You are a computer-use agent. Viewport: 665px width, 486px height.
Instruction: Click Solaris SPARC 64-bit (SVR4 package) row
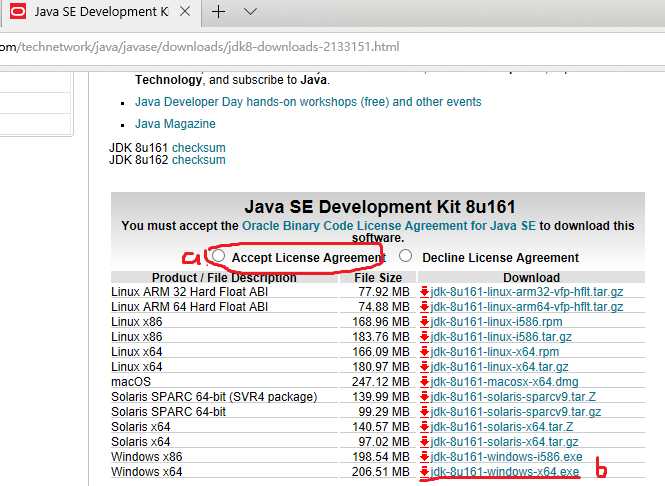tap(214, 397)
